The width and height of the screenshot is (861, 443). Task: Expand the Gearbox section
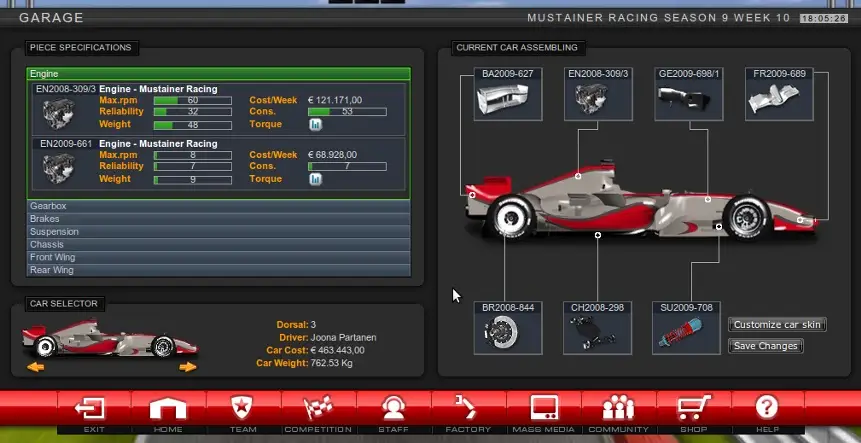click(219, 206)
